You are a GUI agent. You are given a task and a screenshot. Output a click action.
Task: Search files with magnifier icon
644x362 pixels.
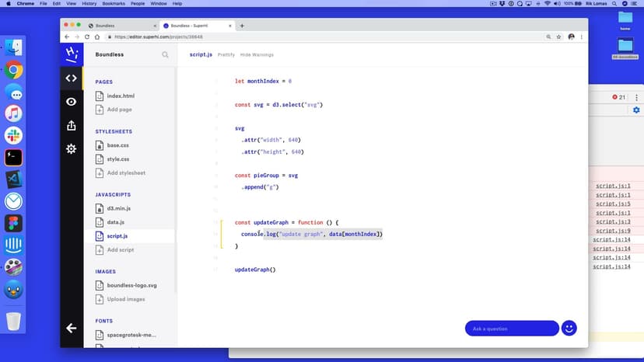point(165,55)
